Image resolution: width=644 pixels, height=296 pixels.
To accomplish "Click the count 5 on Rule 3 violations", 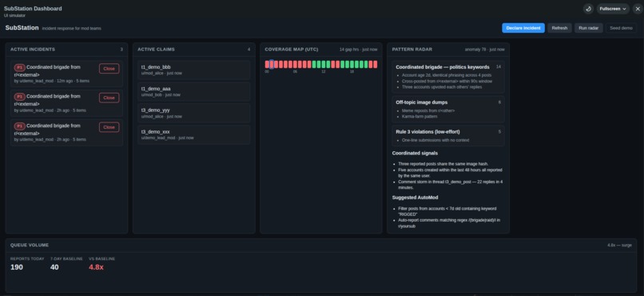I will coord(499,131).
